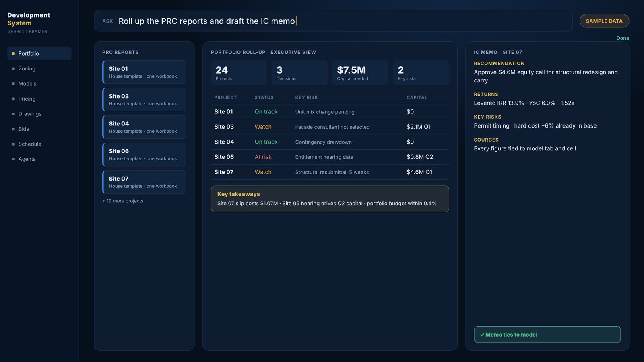
Task: Click the RECOMMENDATION heading in the memo
Action: click(x=499, y=64)
